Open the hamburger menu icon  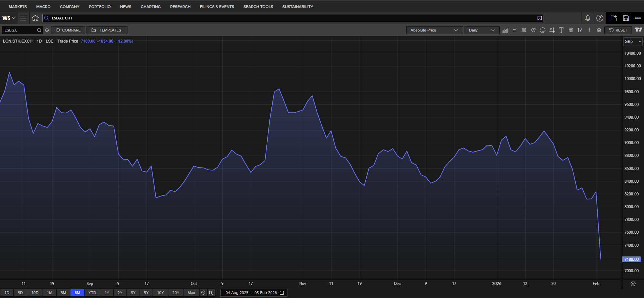coord(23,18)
